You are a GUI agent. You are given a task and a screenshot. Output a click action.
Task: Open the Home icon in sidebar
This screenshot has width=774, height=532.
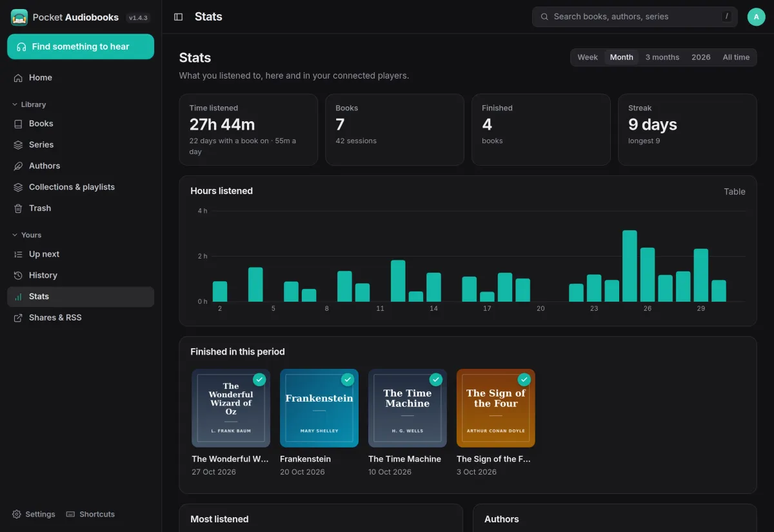click(x=18, y=77)
